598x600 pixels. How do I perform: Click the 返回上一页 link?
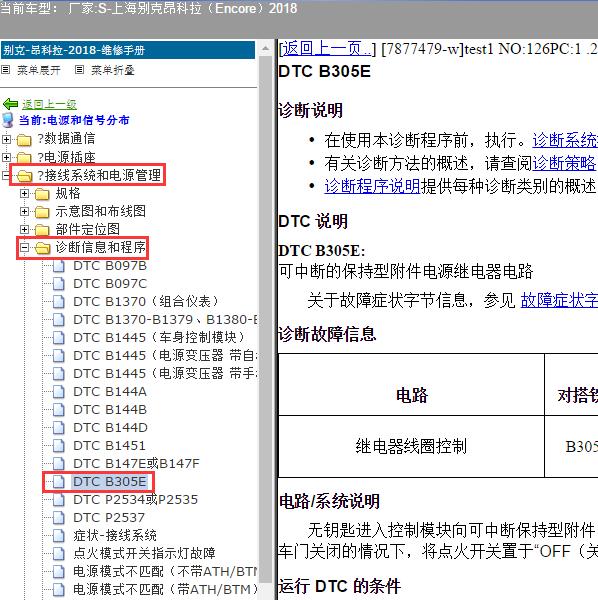tap(327, 49)
